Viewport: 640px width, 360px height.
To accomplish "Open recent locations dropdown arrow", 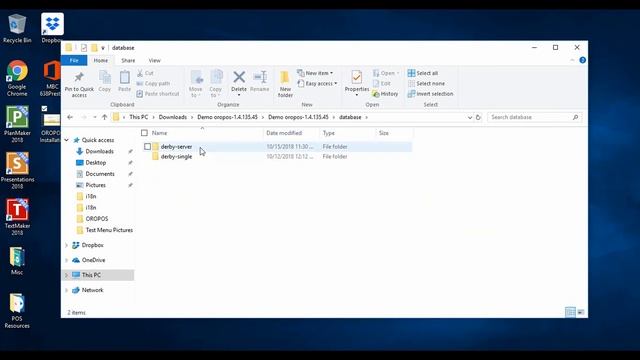I will click(x=95, y=117).
